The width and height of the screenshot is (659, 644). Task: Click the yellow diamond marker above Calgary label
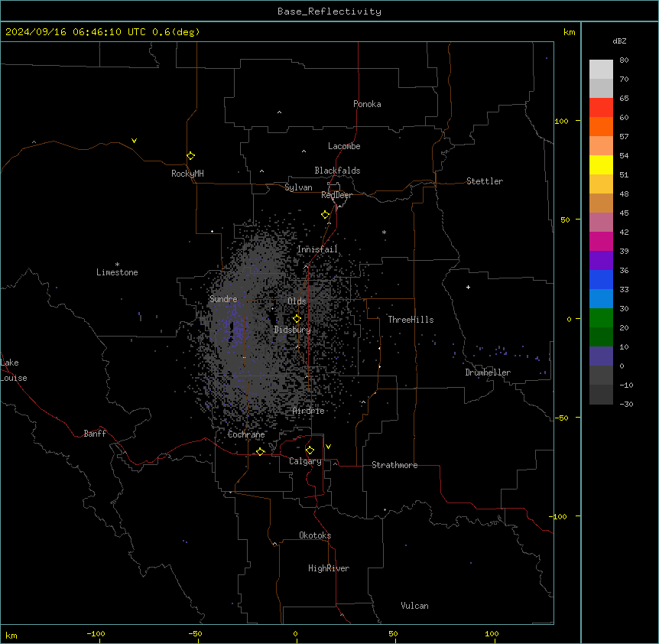point(310,450)
